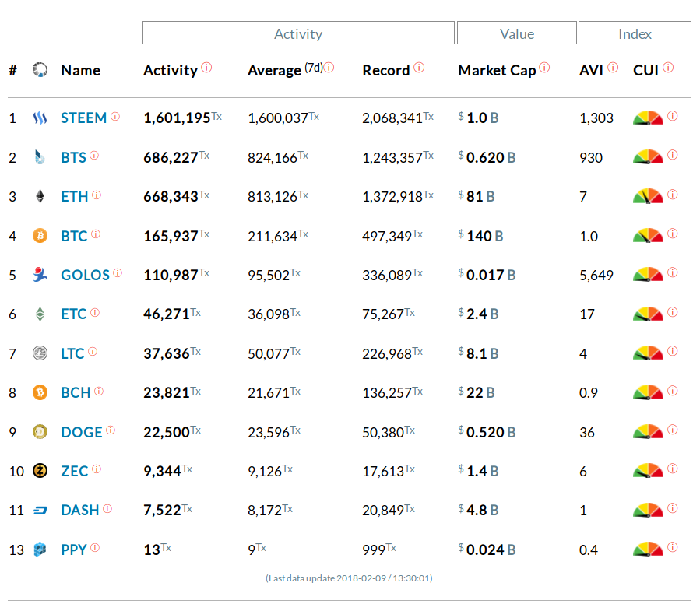
Task: Sort by Average (7d) column header
Action: click(285, 70)
